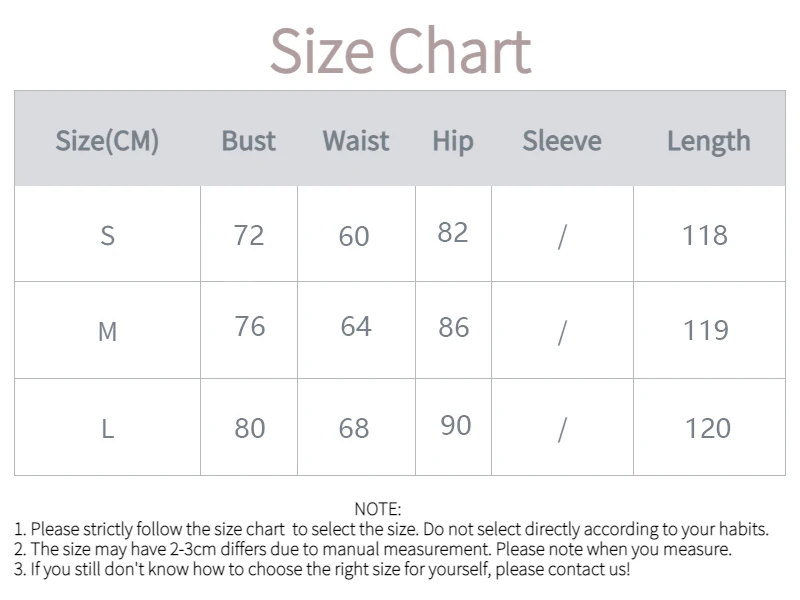800x600 pixels.
Task: Click the NOTE: heading
Action: click(377, 510)
